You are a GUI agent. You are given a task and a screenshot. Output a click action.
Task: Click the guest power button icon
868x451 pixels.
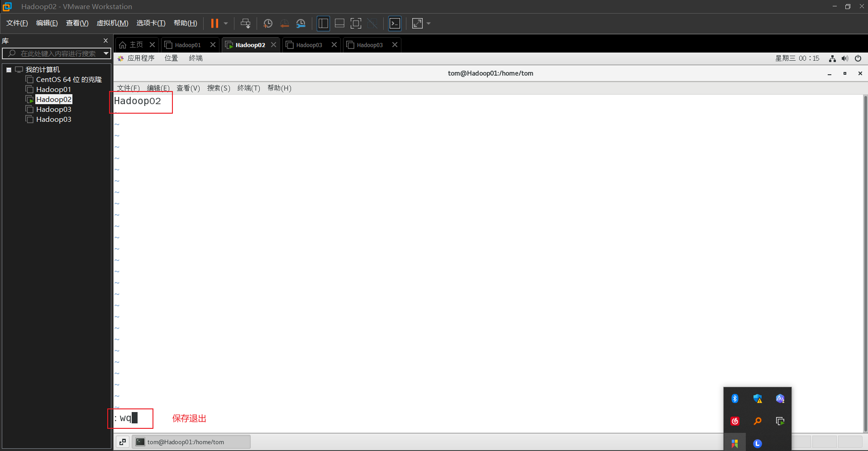[858, 58]
